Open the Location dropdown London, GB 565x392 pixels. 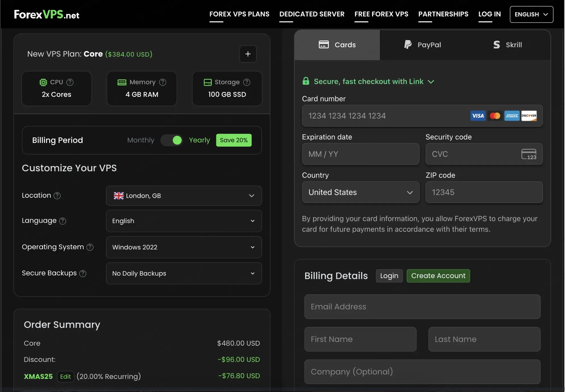(x=184, y=196)
